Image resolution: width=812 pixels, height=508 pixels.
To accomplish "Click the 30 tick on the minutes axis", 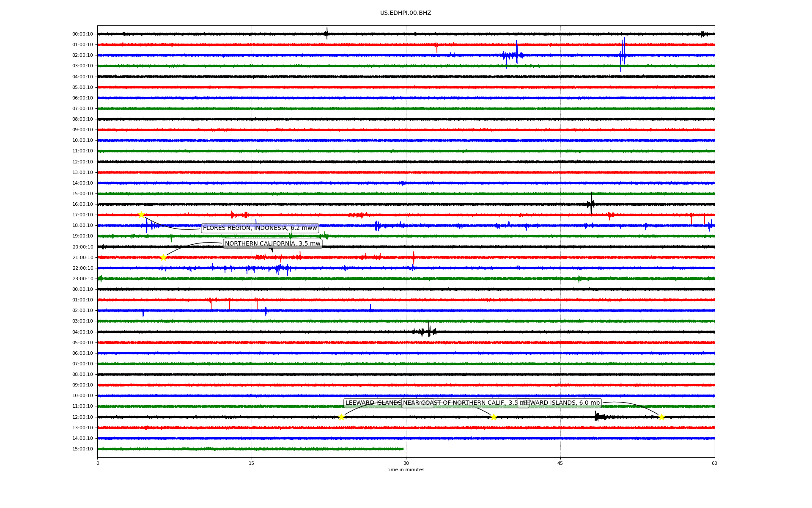I will pos(406,463).
